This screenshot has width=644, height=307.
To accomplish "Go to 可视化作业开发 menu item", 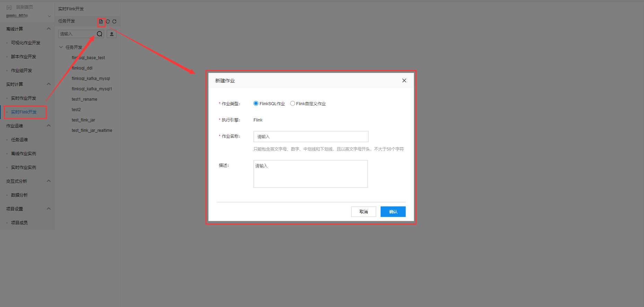I will 26,43.
